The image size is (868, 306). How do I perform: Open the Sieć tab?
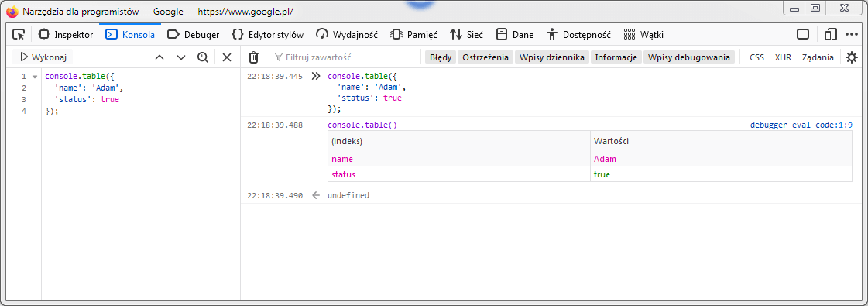click(x=466, y=34)
